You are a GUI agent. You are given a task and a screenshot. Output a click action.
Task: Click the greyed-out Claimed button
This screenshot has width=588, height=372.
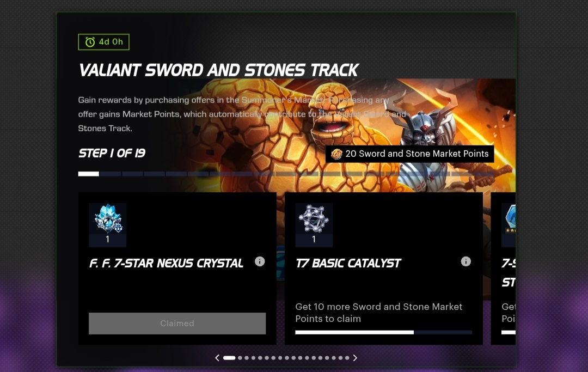click(177, 323)
